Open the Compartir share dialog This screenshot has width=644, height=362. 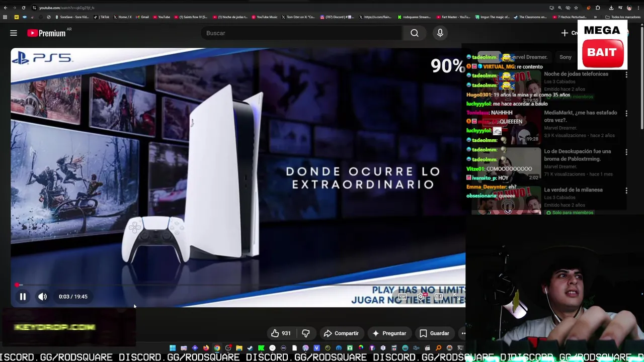pyautogui.click(x=341, y=333)
